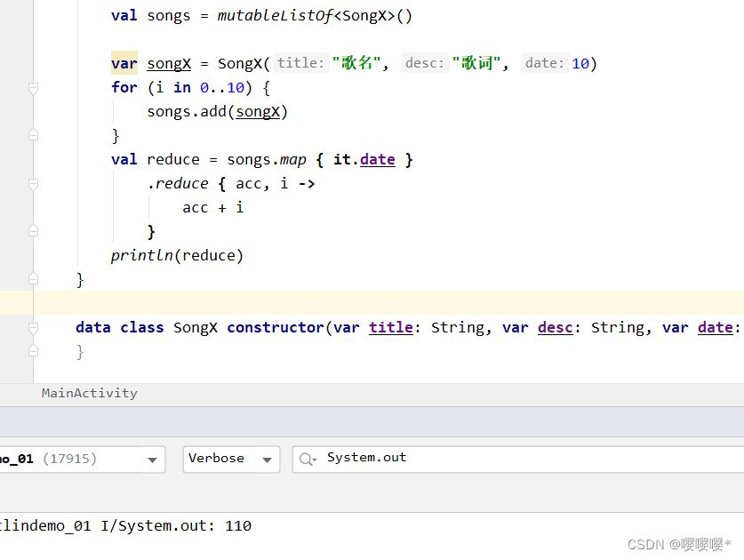Viewport: 744px width, 560px height.
Task: Click the "歌名" string literal
Action: [356, 63]
